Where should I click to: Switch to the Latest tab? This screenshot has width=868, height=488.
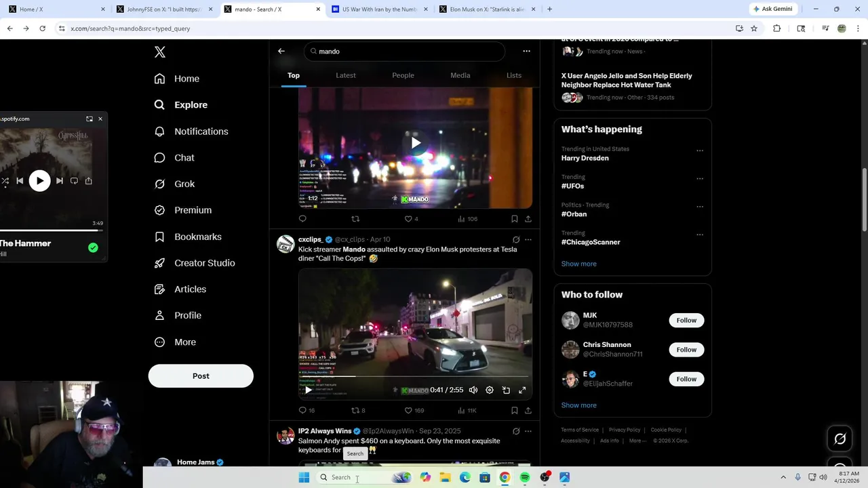point(346,75)
